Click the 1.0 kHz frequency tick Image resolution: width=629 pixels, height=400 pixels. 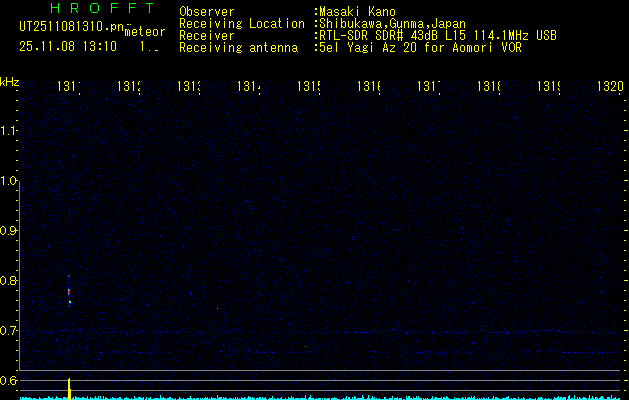tap(10, 181)
